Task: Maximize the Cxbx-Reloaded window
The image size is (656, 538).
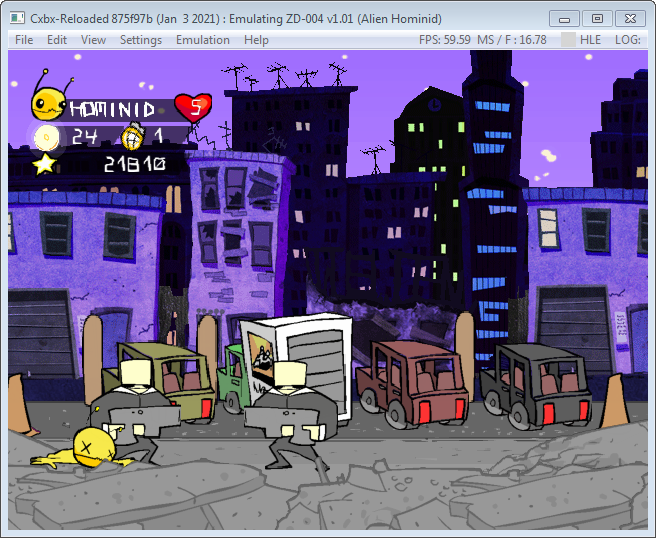Action: (x=597, y=19)
